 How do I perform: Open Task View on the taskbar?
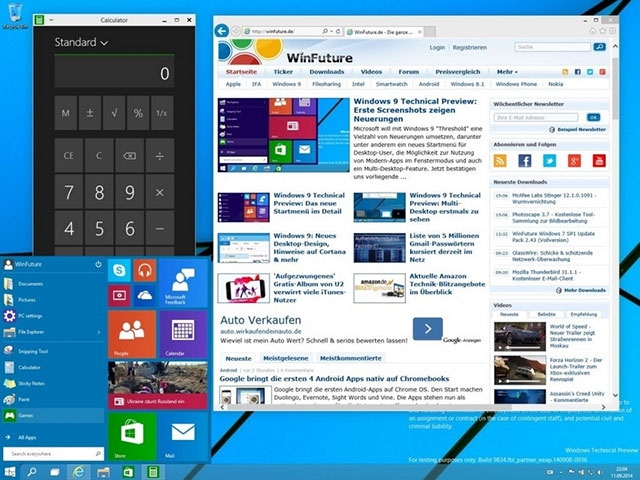pos(55,472)
